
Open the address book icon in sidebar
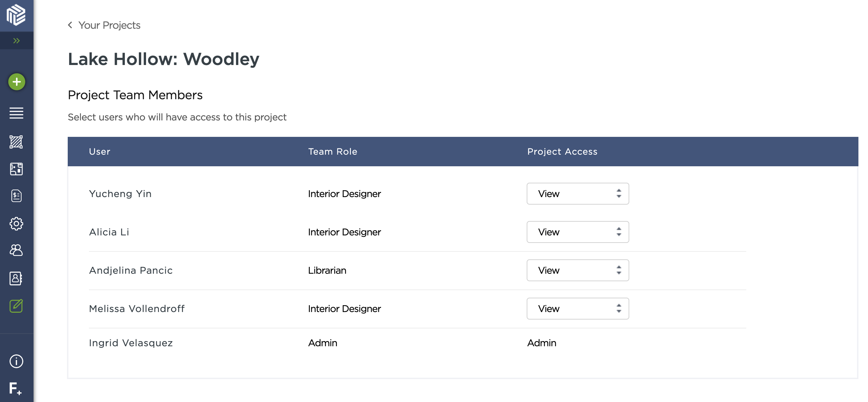click(16, 278)
